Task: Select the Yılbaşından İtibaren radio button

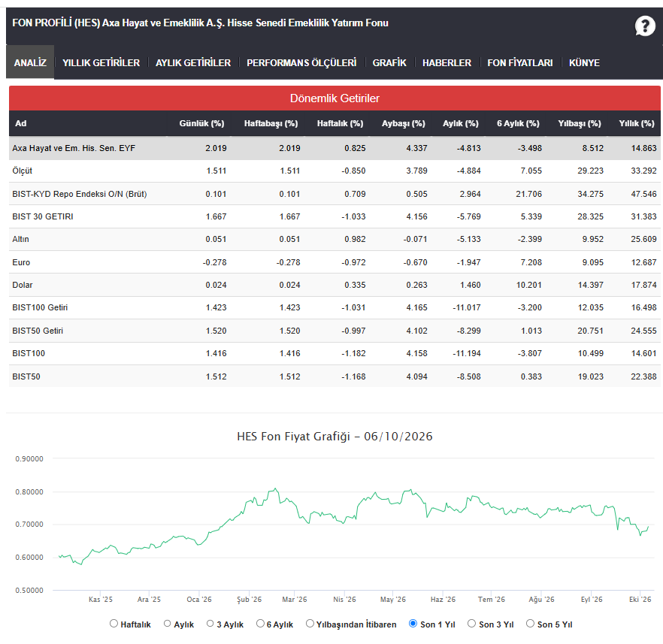Action: 310,623
